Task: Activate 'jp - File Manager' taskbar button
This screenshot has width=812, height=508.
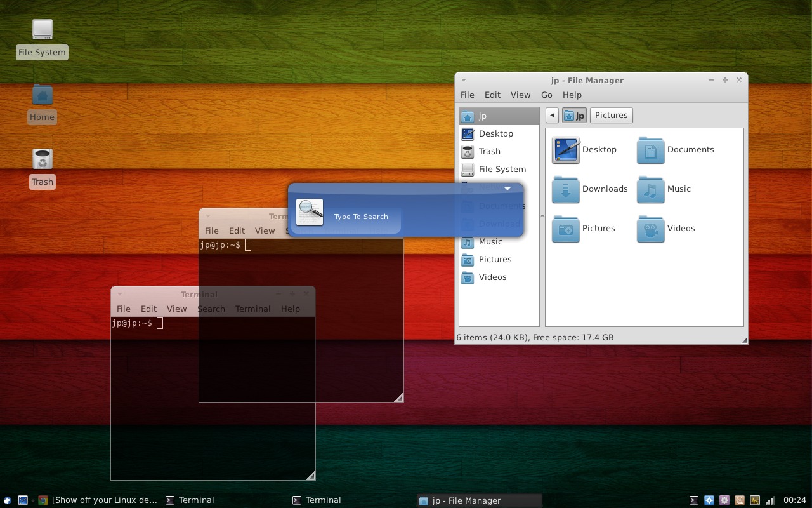Action: pos(480,500)
